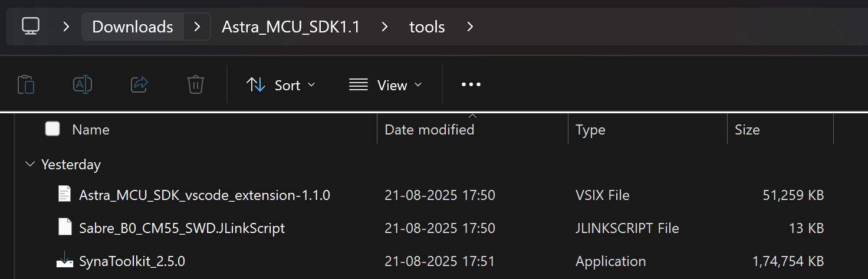Image resolution: width=868 pixels, height=279 pixels.
Task: Toggle the select all checkbox
Action: (52, 129)
